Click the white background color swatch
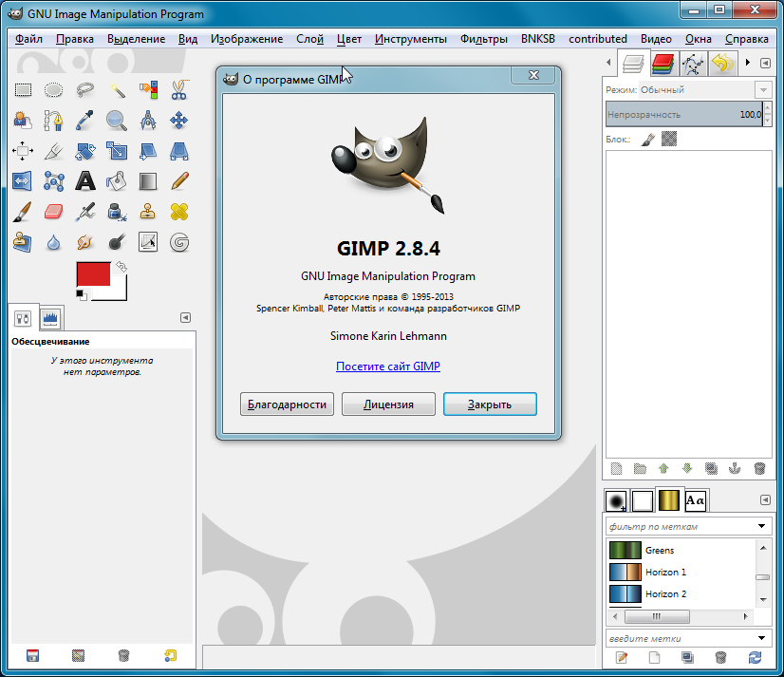 pos(118,292)
